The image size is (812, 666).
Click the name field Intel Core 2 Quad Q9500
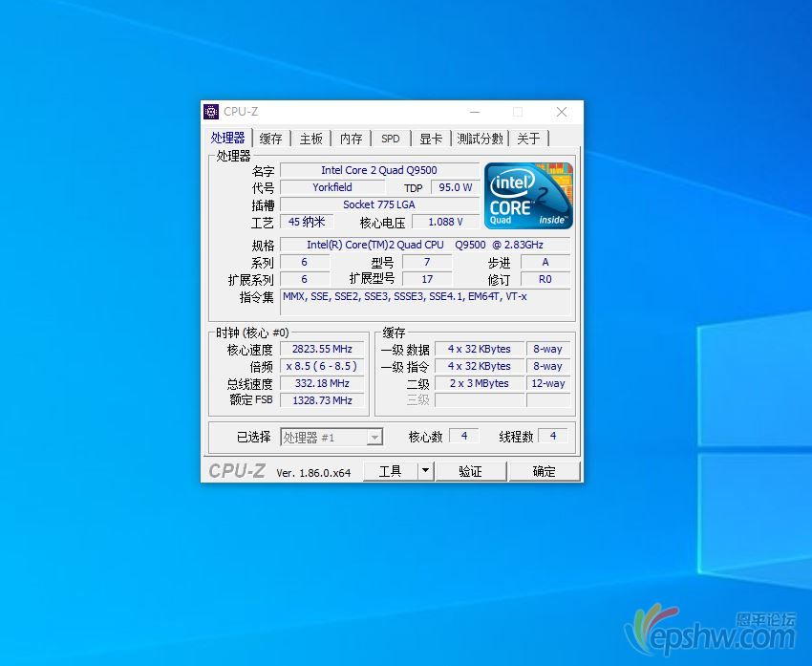pos(379,170)
